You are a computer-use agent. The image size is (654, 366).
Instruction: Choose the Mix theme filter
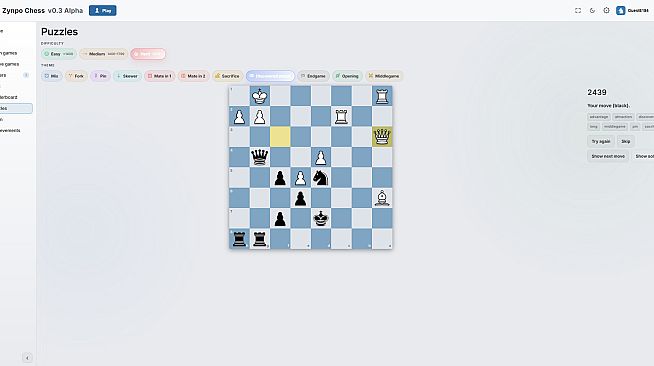(52, 76)
